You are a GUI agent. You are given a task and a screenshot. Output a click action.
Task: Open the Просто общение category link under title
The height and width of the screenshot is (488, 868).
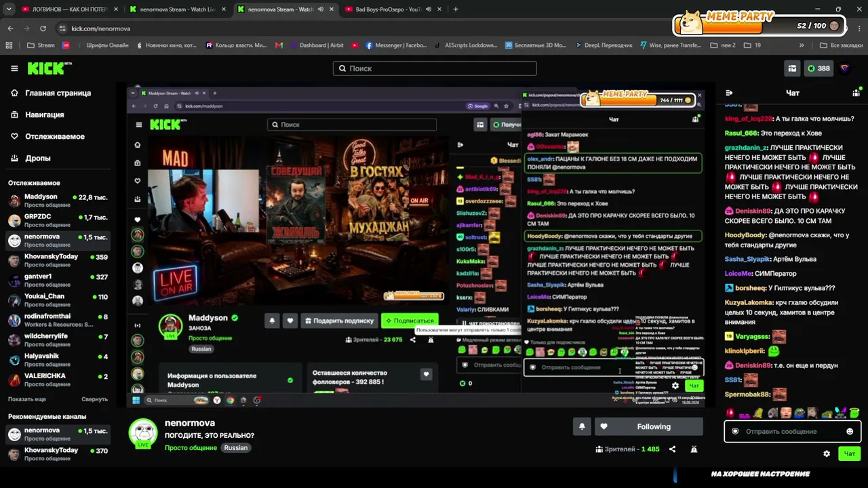[191, 448]
